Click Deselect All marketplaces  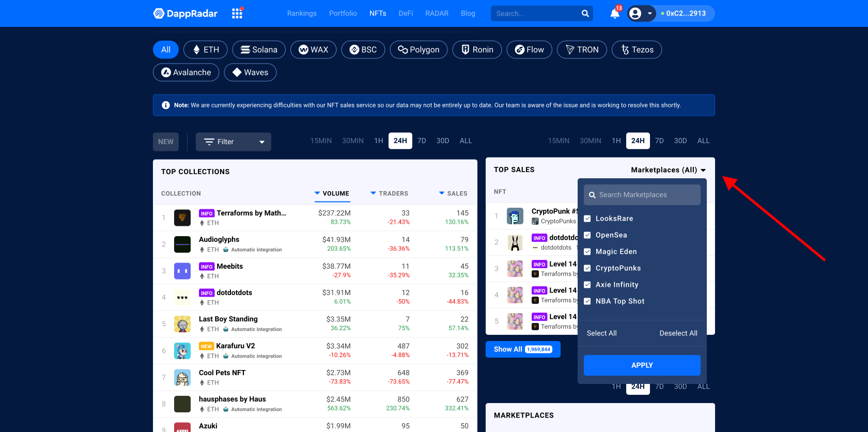click(x=678, y=333)
